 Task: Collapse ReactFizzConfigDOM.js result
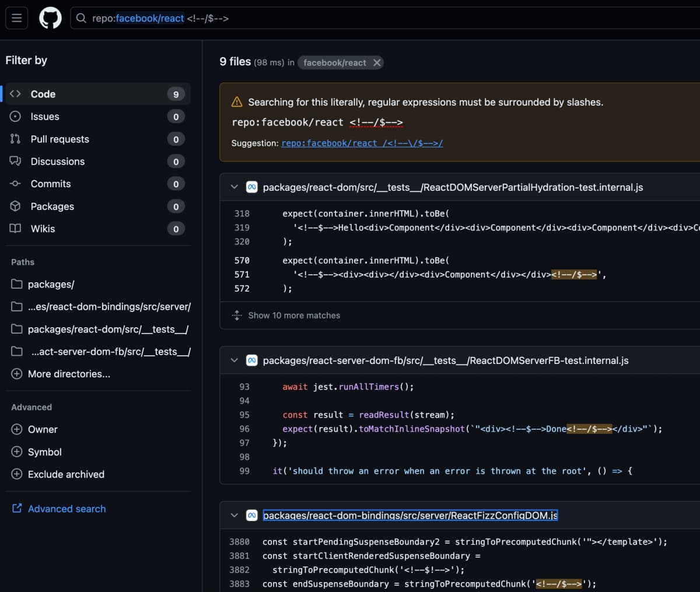click(235, 516)
